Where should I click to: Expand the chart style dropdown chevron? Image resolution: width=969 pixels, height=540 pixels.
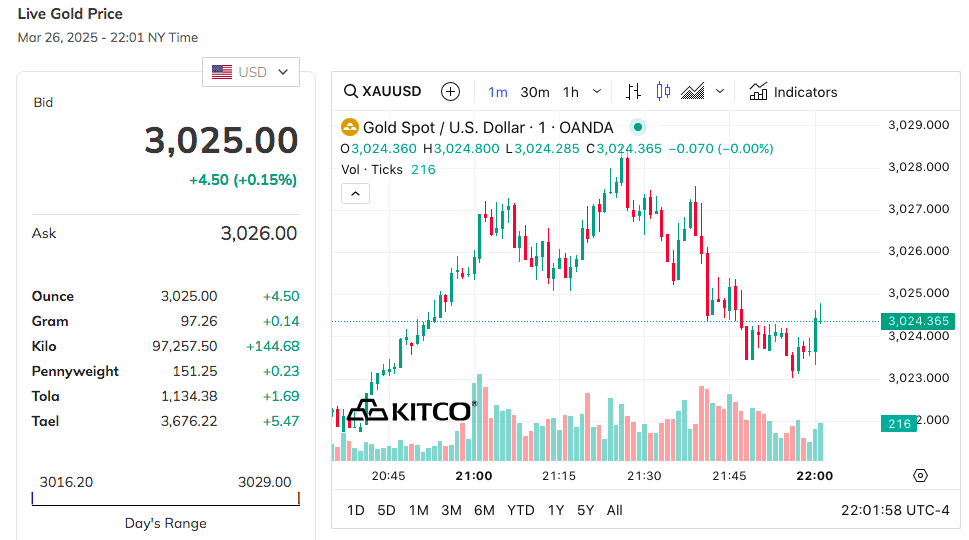(x=720, y=92)
